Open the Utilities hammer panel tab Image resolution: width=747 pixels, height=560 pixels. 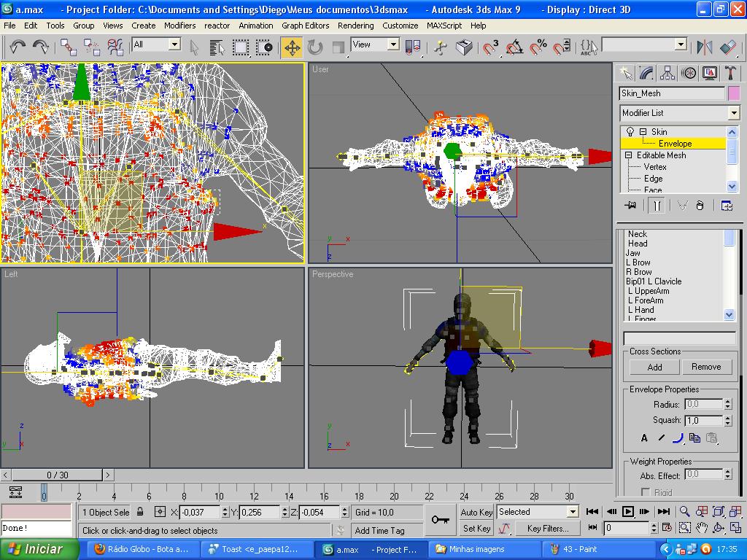[730, 73]
